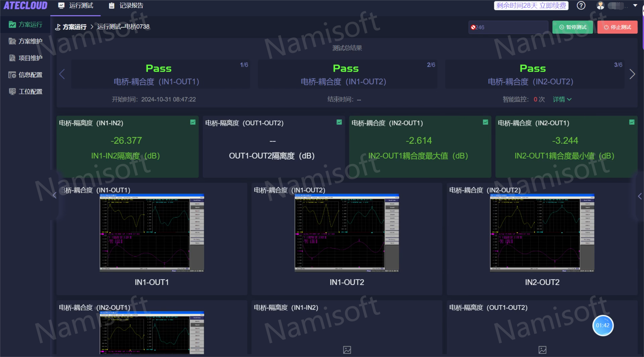
Task: Open chart icon on 电桥-隔离度 (IN1-IN2) card
Action: tap(193, 122)
